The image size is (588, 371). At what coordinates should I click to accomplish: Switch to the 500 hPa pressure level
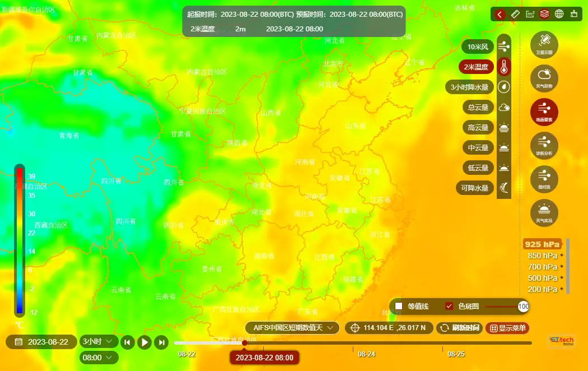click(x=543, y=278)
